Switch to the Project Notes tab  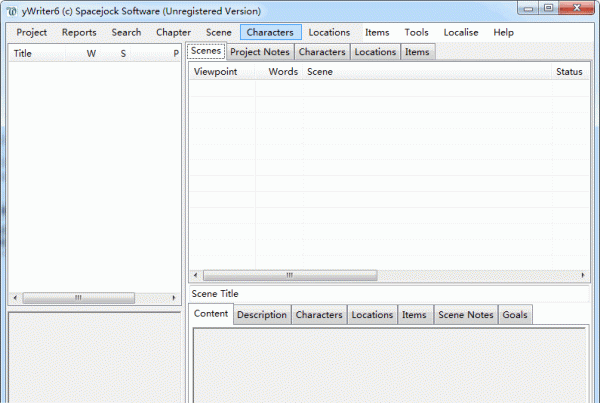tap(259, 52)
